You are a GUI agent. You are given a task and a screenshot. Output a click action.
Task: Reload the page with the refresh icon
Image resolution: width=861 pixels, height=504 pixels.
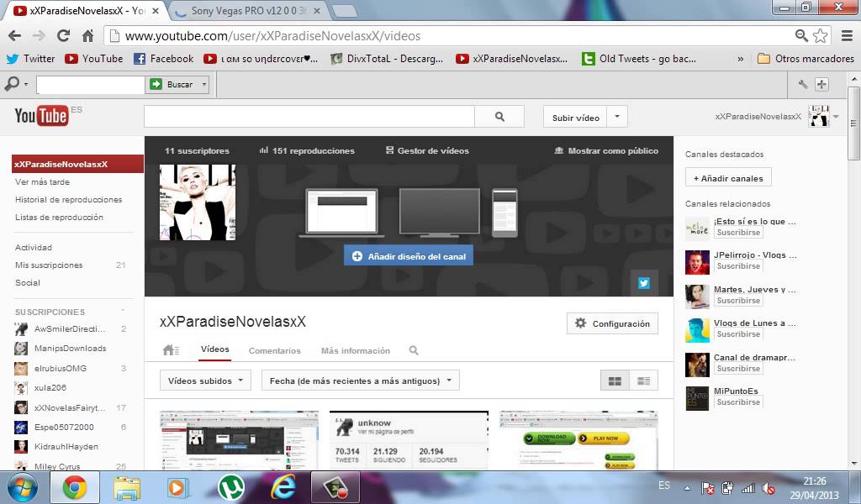pos(64,36)
